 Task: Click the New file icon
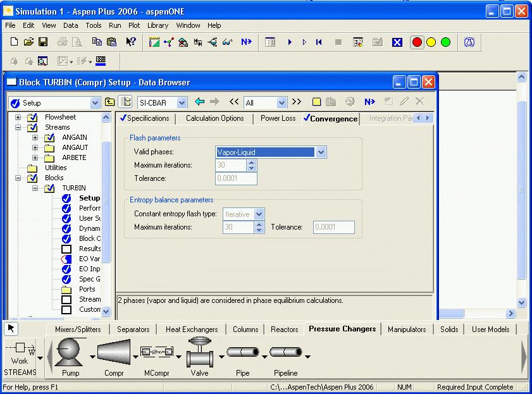point(14,42)
